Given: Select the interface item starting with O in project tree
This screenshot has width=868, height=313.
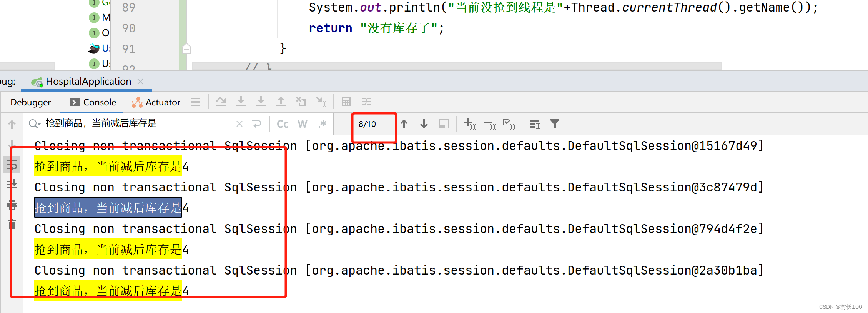Looking at the screenshot, I should pyautogui.click(x=100, y=33).
